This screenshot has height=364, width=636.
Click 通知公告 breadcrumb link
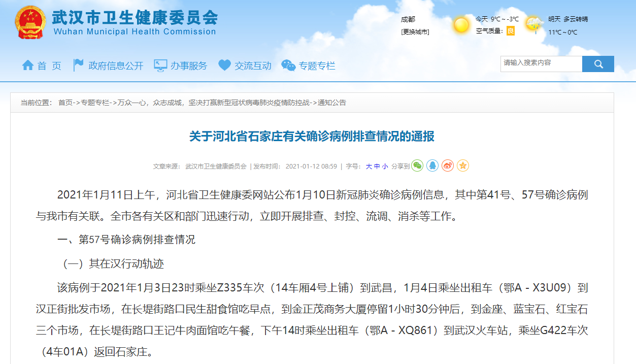pos(332,103)
